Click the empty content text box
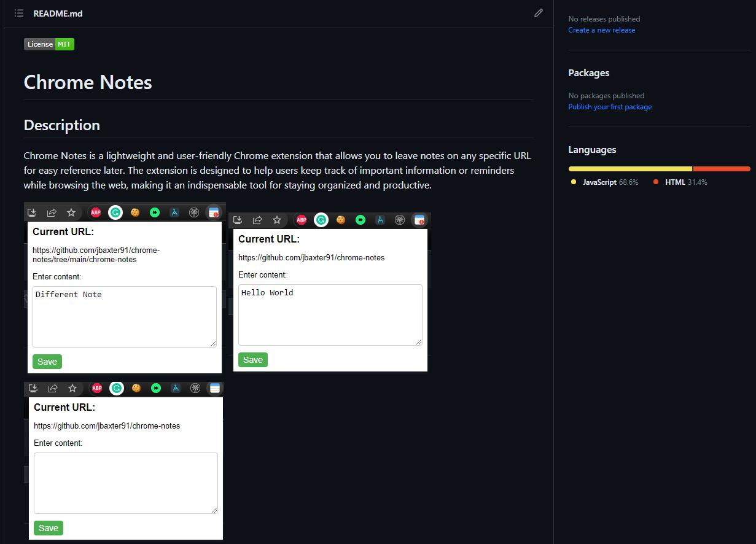The width and height of the screenshot is (756, 544). click(x=126, y=483)
